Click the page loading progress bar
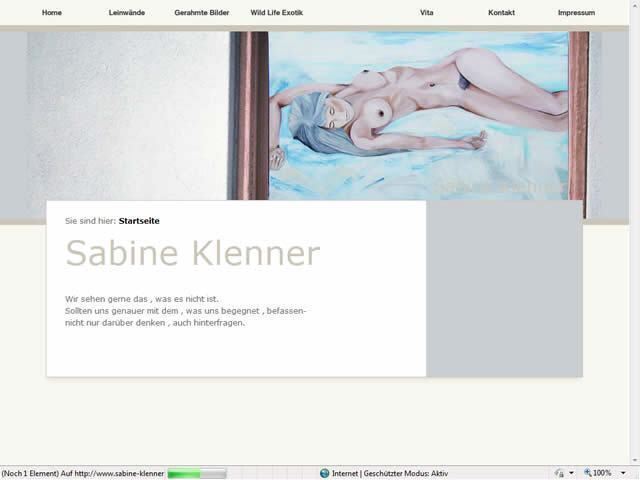The height and width of the screenshot is (480, 640). (x=196, y=473)
